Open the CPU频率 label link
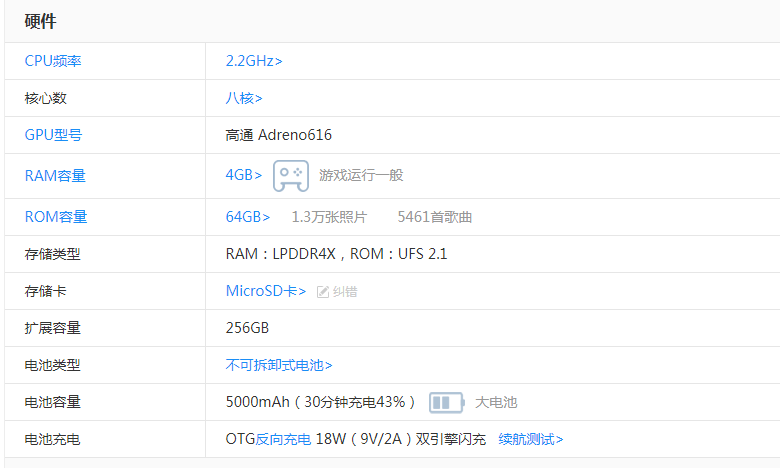The width and height of the screenshot is (780, 468). [x=53, y=61]
